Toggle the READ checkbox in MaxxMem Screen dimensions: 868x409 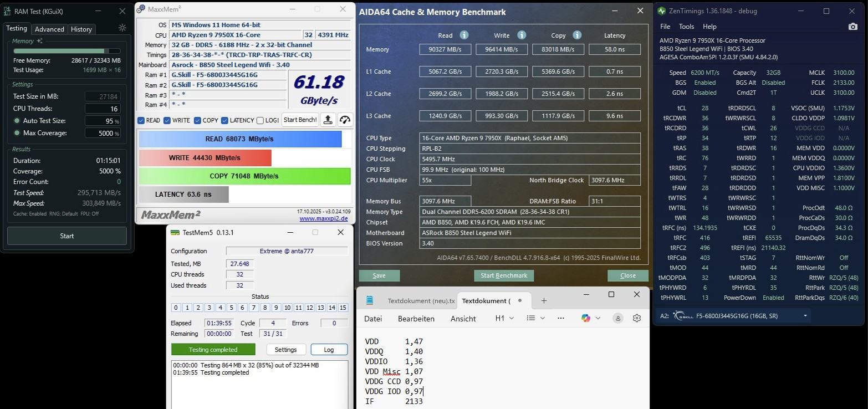pyautogui.click(x=141, y=120)
